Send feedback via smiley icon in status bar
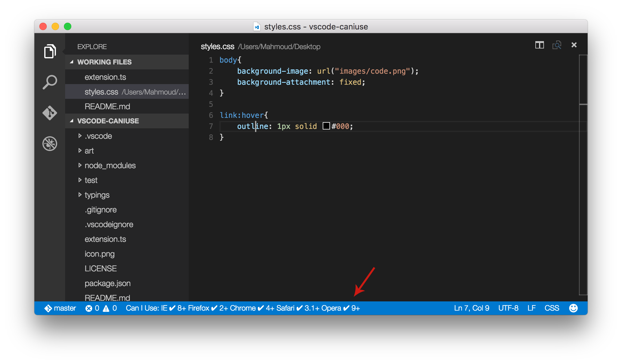This screenshot has width=622, height=364. 573,308
